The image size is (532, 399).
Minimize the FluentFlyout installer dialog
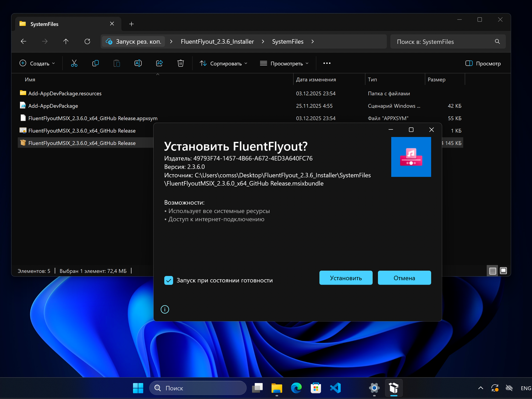(391, 130)
